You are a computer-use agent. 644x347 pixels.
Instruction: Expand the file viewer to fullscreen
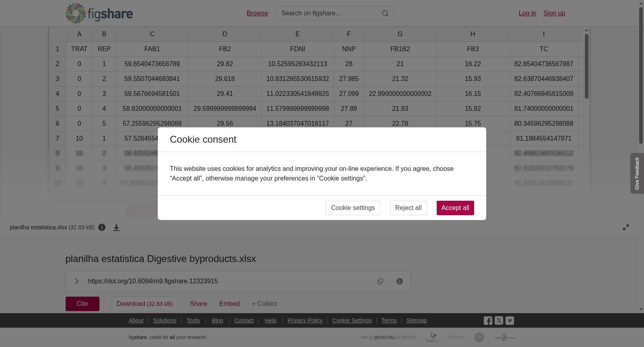(x=626, y=227)
